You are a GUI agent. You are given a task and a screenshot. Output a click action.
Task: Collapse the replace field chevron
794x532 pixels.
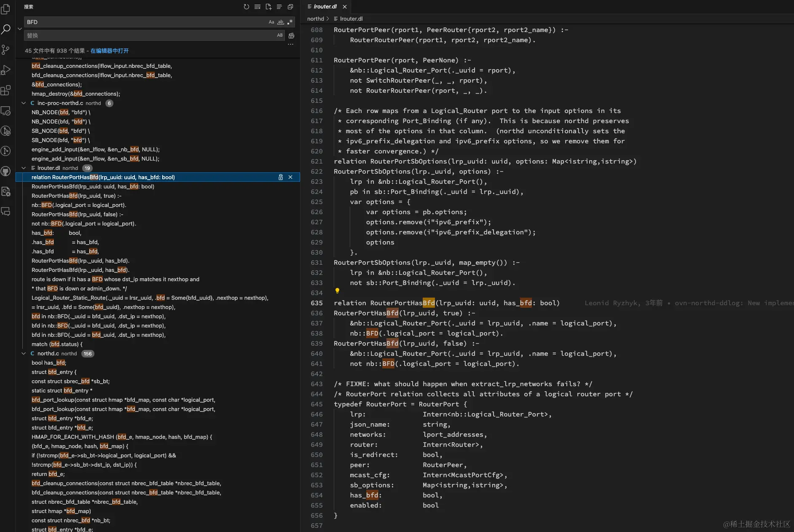(20, 29)
